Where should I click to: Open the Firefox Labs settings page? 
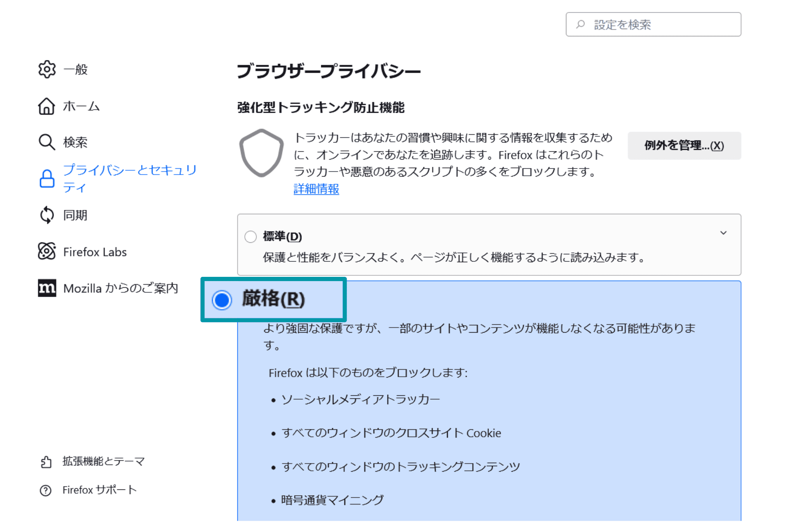95,252
